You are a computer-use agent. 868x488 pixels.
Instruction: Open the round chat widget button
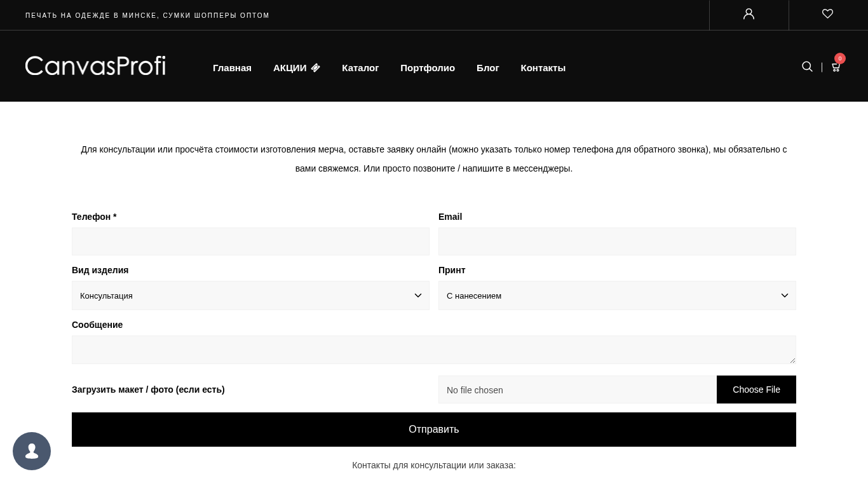[32, 451]
